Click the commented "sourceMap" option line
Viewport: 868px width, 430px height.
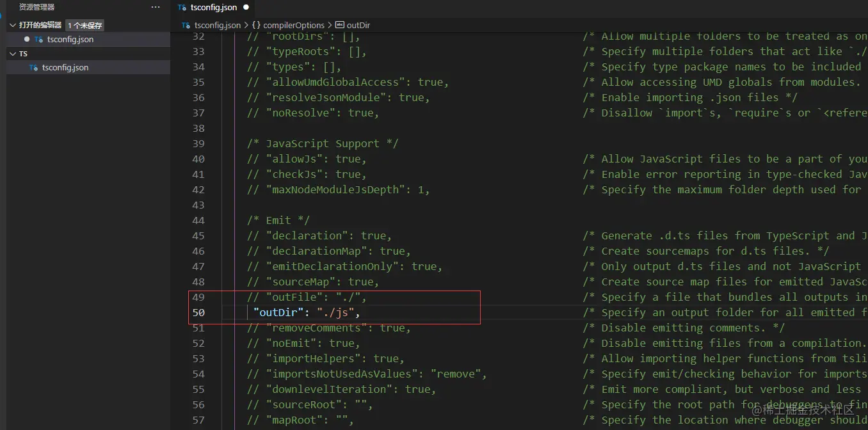(x=313, y=282)
